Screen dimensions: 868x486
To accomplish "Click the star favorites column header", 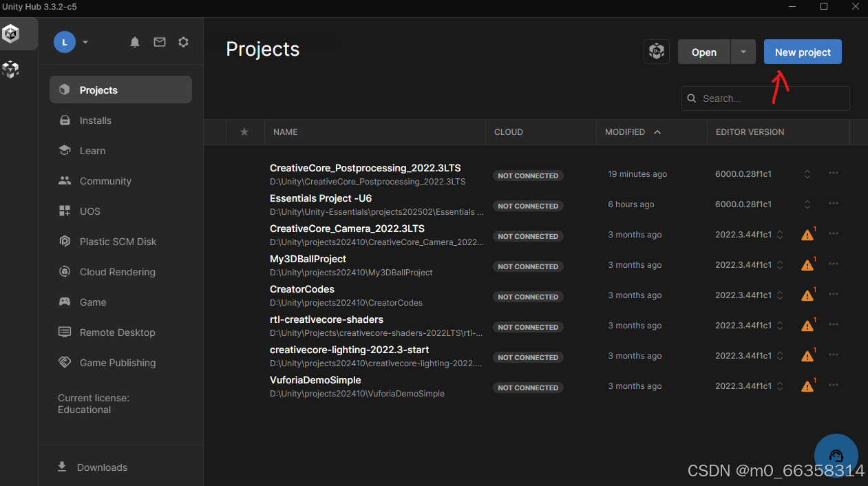I will 244,132.
